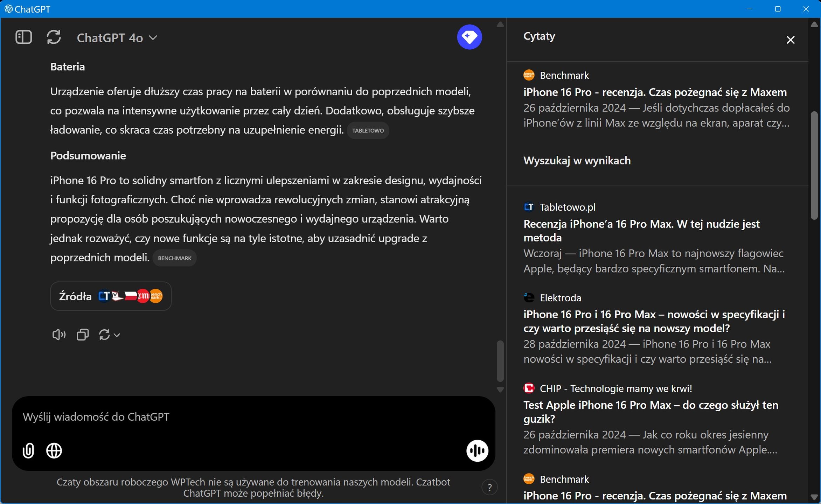Click the chat scroll up arrow

pyautogui.click(x=500, y=24)
